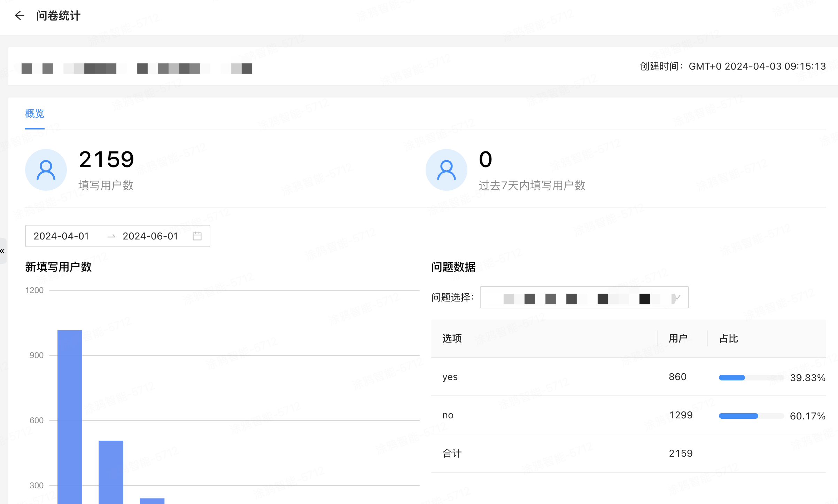
Task: Click the large 0 past-7-days figure
Action: (486, 159)
